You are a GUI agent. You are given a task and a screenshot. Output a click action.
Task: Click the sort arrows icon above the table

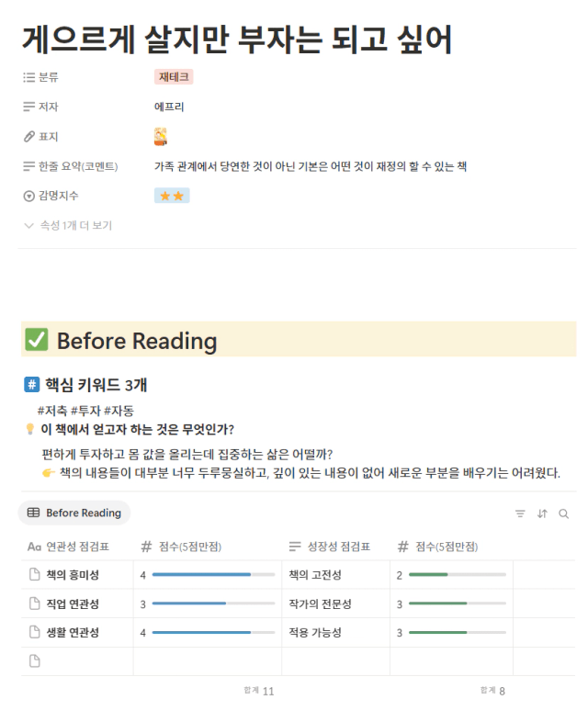tap(542, 513)
